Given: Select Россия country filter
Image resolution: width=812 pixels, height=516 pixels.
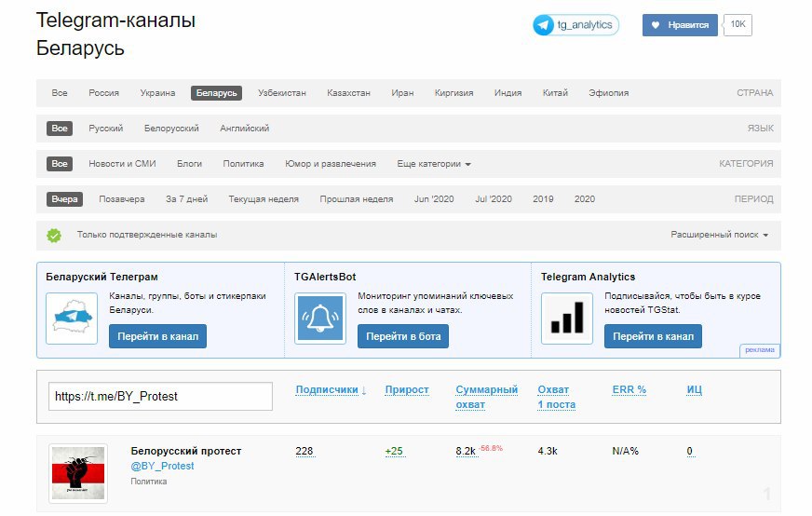Looking at the screenshot, I should [x=103, y=93].
